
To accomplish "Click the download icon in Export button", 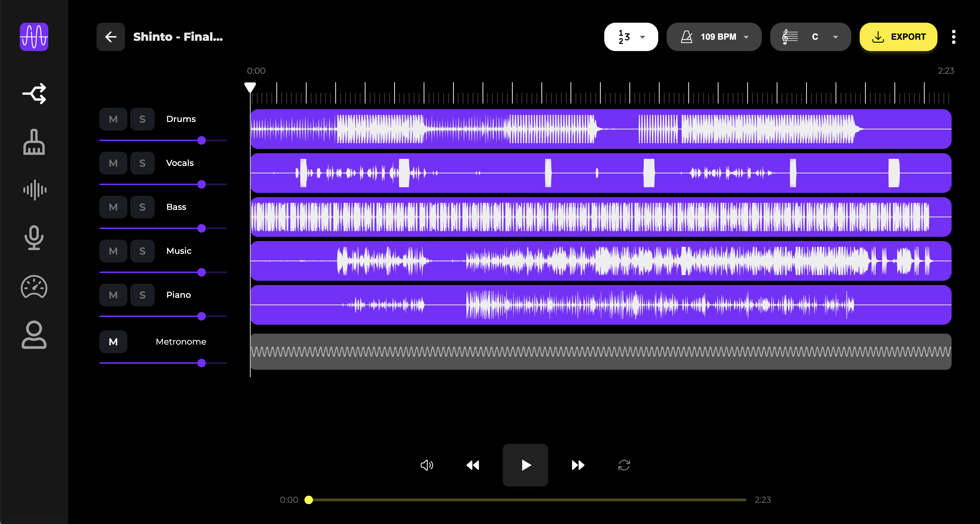I will [878, 37].
